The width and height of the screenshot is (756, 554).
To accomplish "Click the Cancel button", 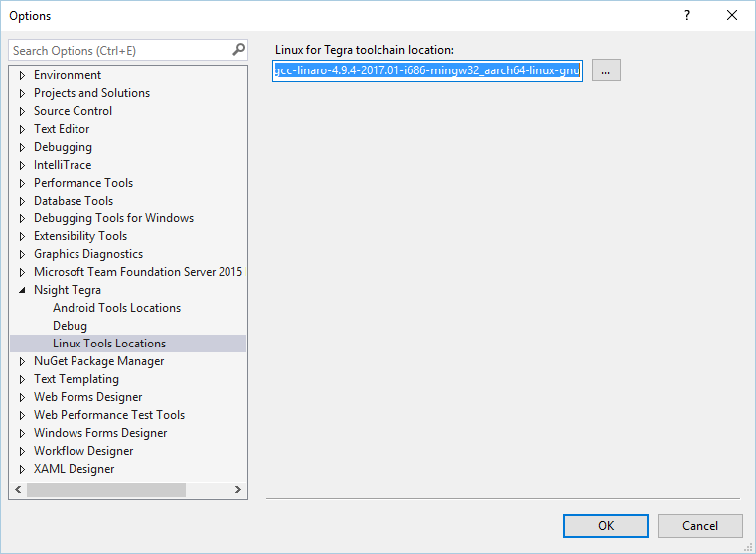I will [700, 526].
